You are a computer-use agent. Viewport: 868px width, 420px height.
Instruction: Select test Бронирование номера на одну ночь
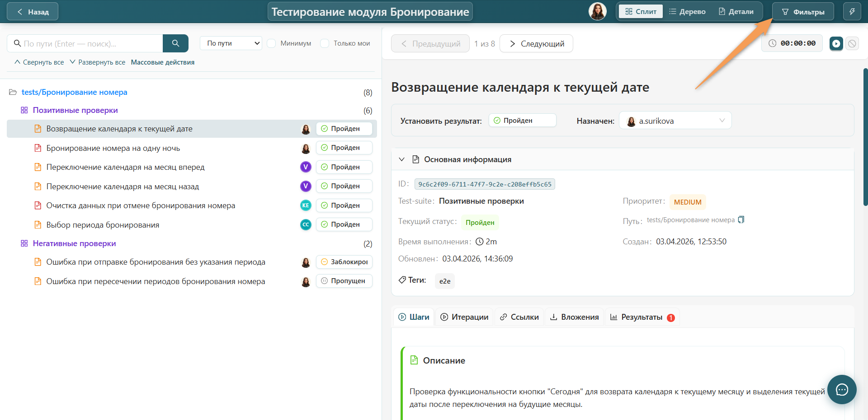point(113,148)
